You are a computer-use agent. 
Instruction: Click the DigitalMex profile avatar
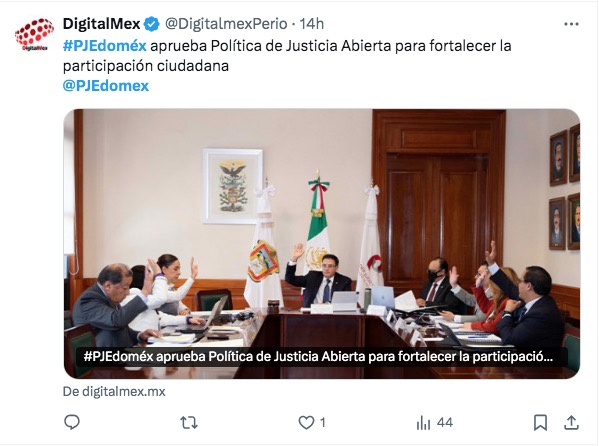point(34,34)
